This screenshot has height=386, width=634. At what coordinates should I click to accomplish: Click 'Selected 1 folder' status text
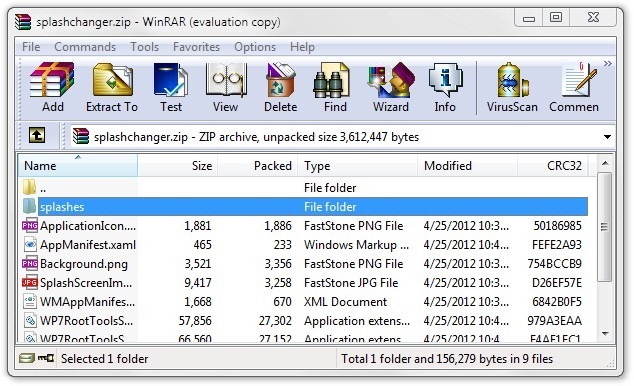[104, 359]
